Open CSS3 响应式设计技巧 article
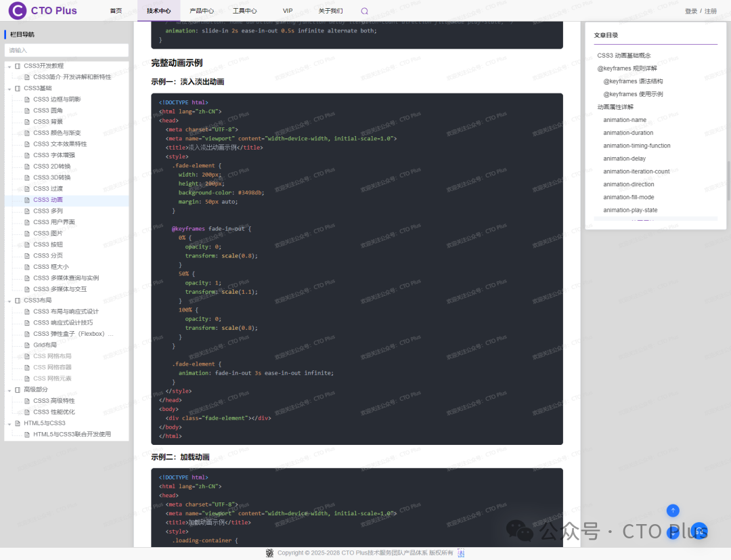731x560 pixels. (63, 323)
